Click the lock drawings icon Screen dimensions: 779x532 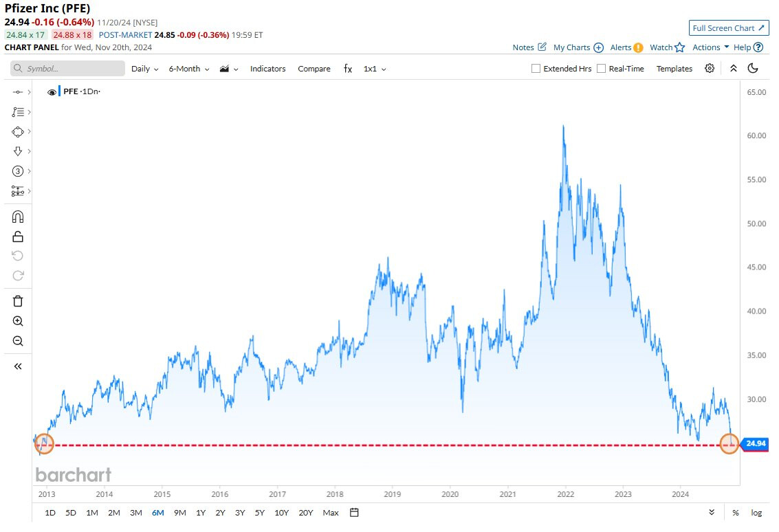(x=18, y=237)
